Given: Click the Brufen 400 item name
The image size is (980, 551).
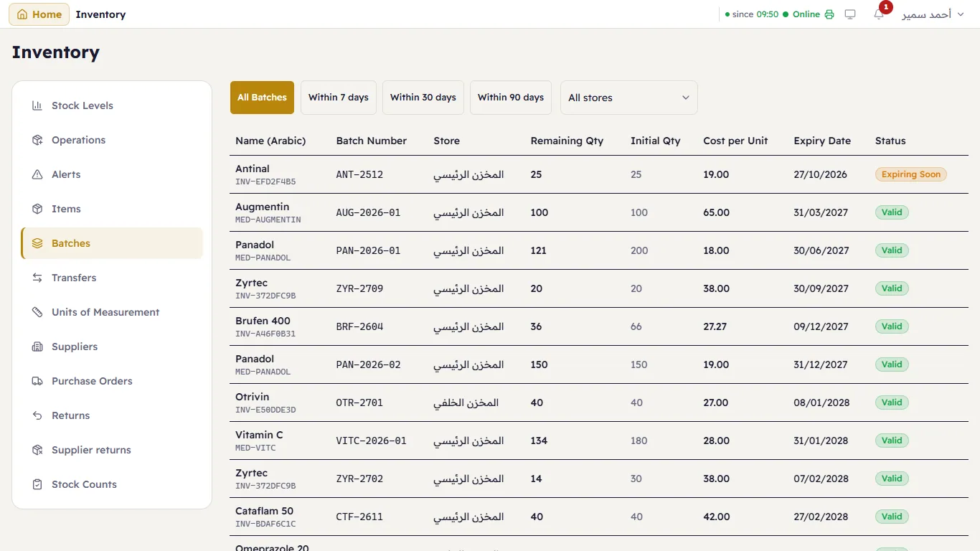Looking at the screenshot, I should pos(263,321).
